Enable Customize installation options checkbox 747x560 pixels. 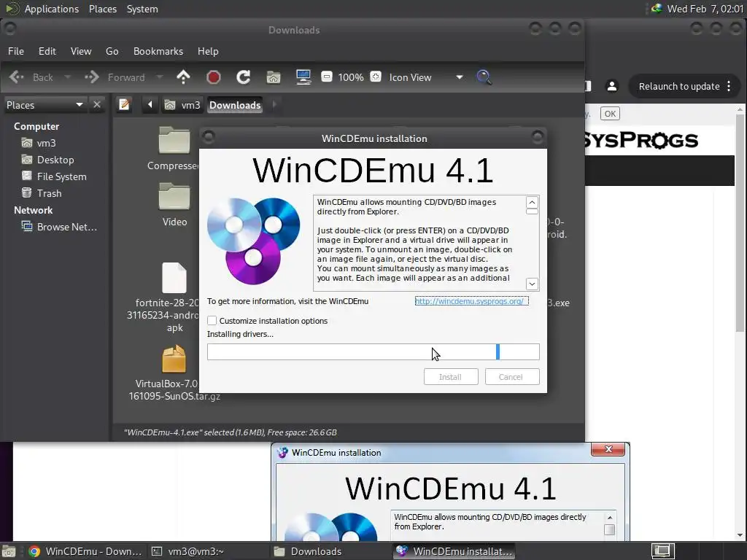pyautogui.click(x=212, y=321)
